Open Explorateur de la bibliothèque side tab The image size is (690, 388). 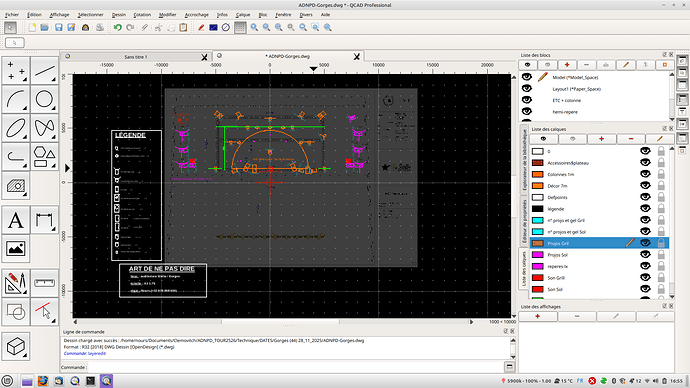click(x=524, y=160)
